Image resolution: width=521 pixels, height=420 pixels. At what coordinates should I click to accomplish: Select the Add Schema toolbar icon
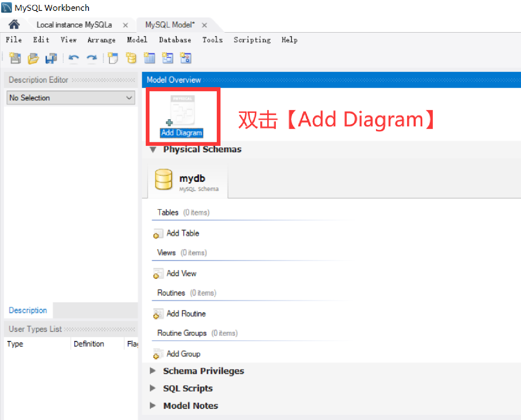131,58
